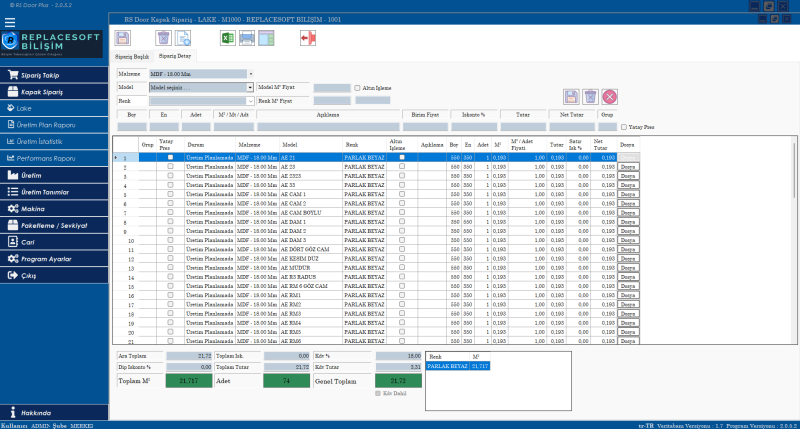Image resolution: width=800 pixels, height=429 pixels.
Task: Open Cari in the sidebar
Action: point(54,242)
